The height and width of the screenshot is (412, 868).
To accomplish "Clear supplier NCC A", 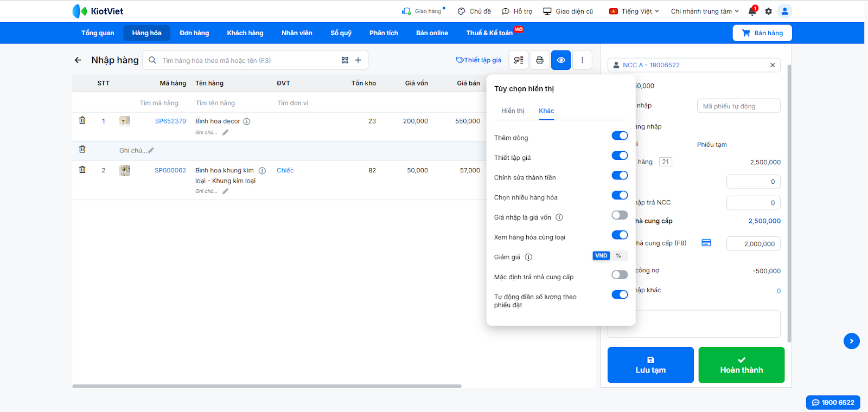I will 773,65.
